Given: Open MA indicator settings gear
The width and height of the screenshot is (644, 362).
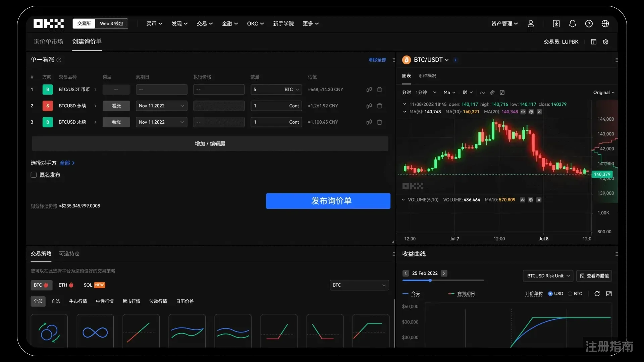Looking at the screenshot, I should click(531, 112).
